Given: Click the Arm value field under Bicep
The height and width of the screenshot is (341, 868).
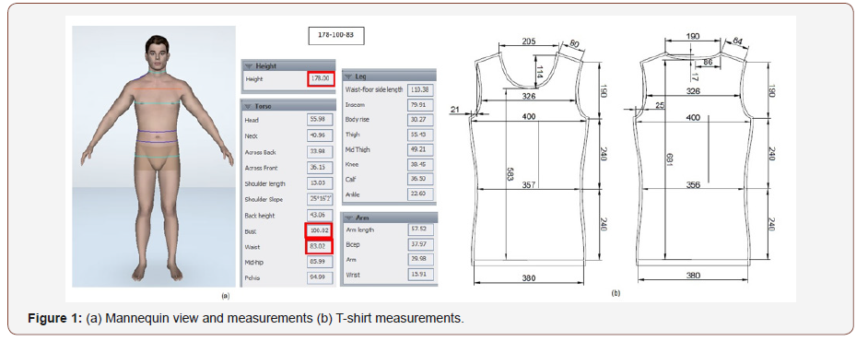Looking at the screenshot, I should tap(421, 260).
